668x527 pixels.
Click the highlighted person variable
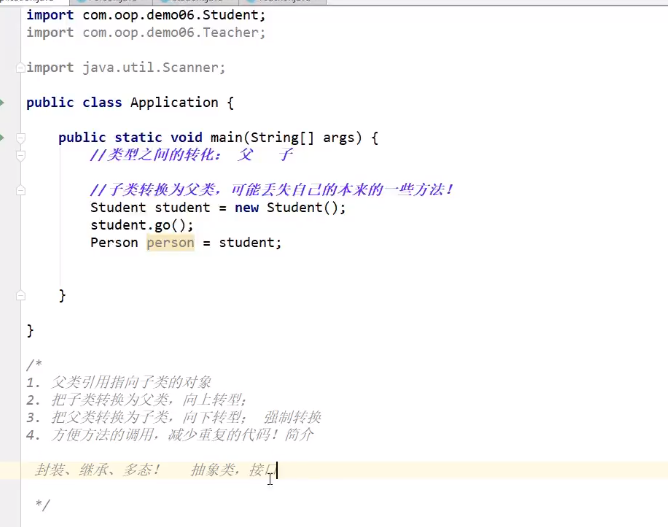click(170, 243)
